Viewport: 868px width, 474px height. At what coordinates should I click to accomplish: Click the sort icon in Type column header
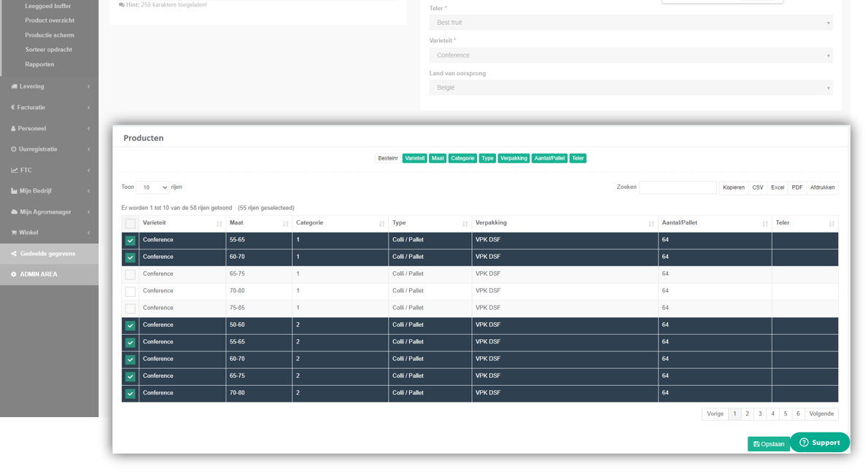465,224
